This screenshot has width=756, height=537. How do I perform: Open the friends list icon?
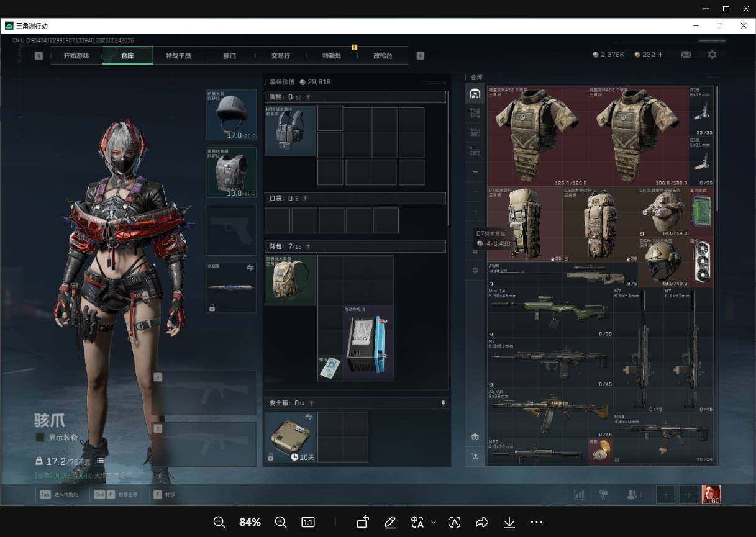click(634, 495)
